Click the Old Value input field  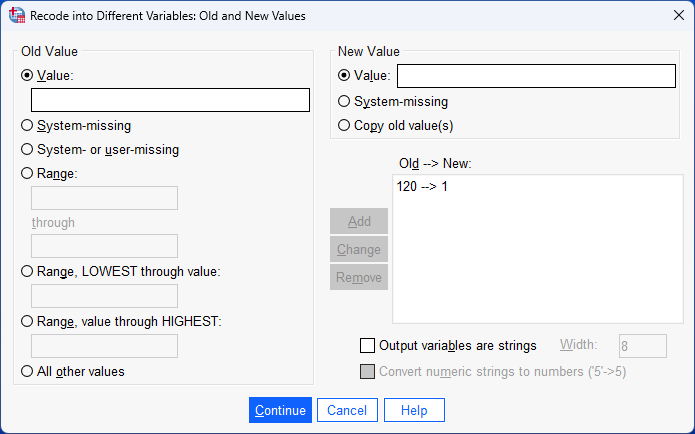click(x=170, y=100)
